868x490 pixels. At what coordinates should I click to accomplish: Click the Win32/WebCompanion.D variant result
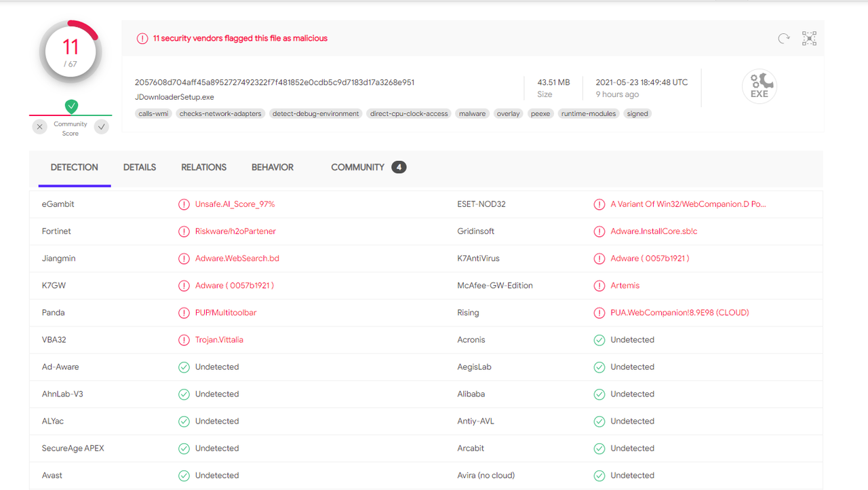(x=688, y=204)
